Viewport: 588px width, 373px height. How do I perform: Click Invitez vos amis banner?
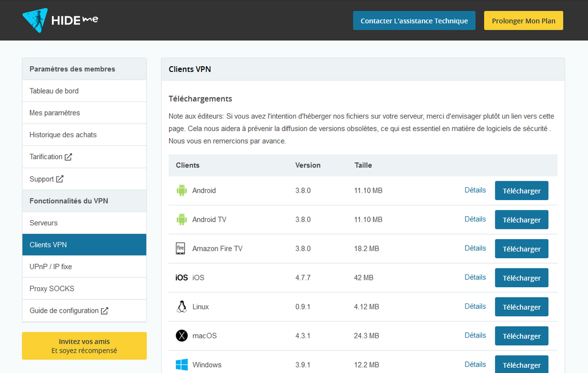[x=84, y=346]
